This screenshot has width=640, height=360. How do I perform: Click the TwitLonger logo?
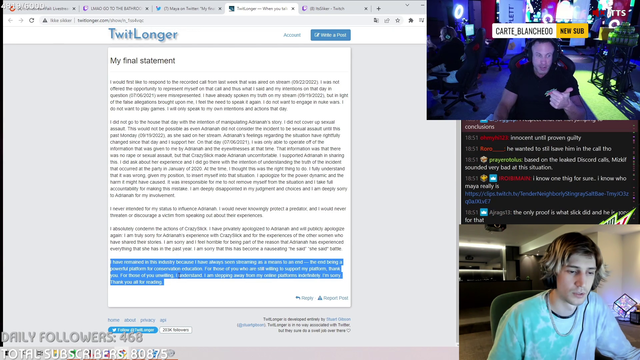tap(143, 35)
